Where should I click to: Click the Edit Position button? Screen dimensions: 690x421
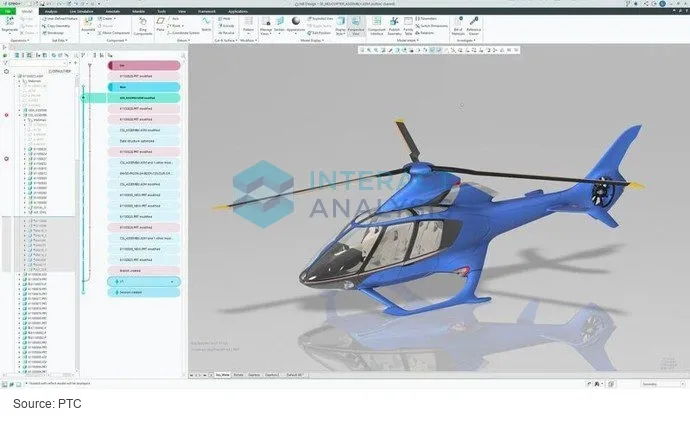(x=319, y=33)
